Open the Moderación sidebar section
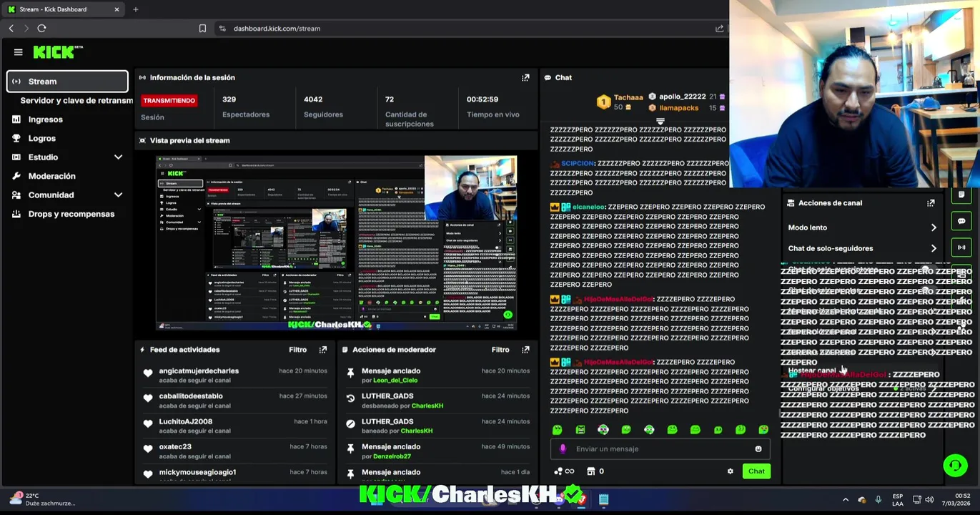Viewport: 980px width, 515px height. (51, 176)
